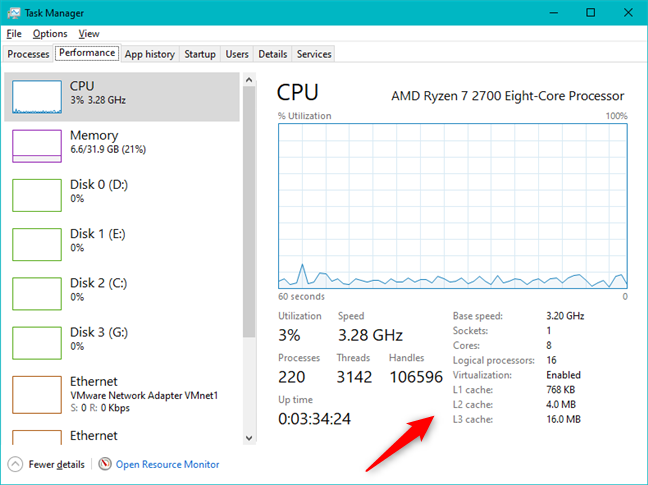Screen dimensions: 648x485
Task: Click the L1 cache 768 KB value
Action: (x=560, y=390)
